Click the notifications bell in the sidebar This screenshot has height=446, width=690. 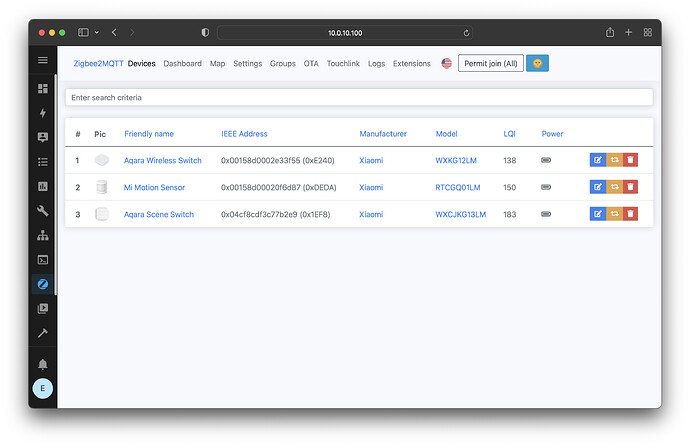coord(43,364)
